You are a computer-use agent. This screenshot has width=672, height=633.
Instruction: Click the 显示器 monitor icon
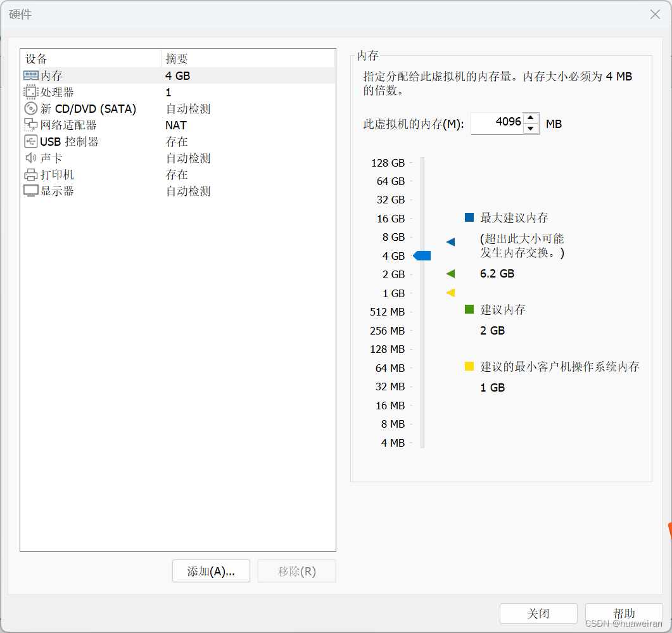tap(31, 191)
